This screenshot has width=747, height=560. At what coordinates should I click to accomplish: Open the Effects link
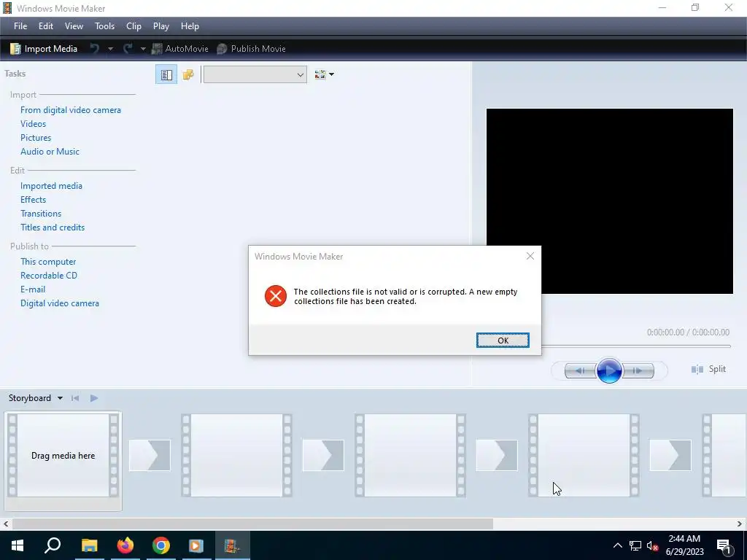coord(34,200)
